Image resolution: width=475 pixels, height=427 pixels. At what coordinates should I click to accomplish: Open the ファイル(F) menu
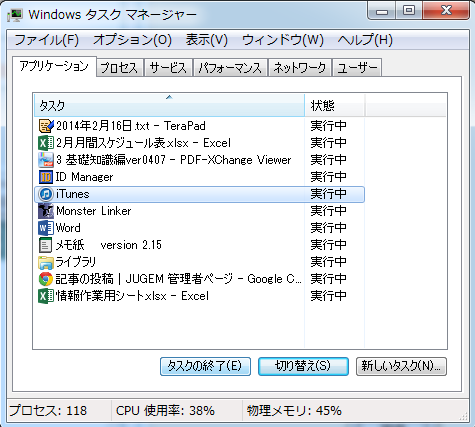point(47,40)
